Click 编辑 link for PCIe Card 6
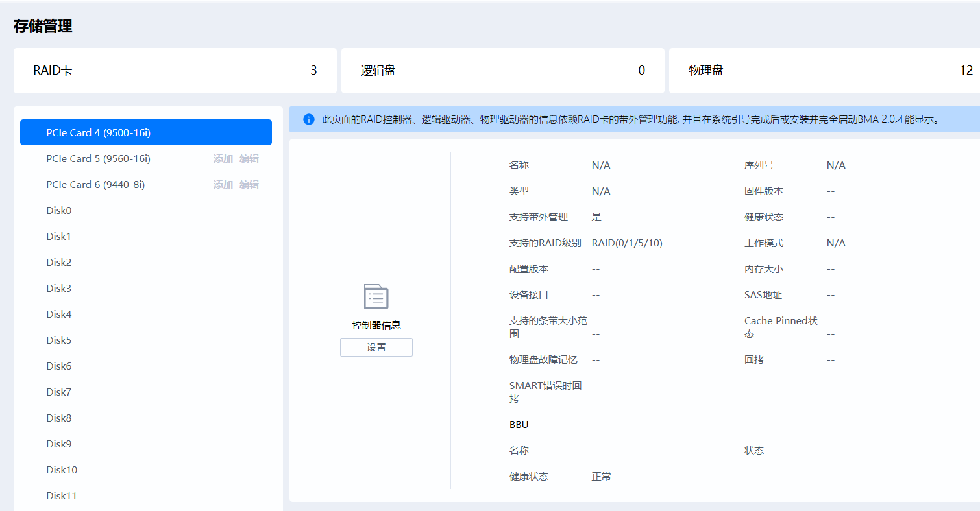 pos(249,185)
